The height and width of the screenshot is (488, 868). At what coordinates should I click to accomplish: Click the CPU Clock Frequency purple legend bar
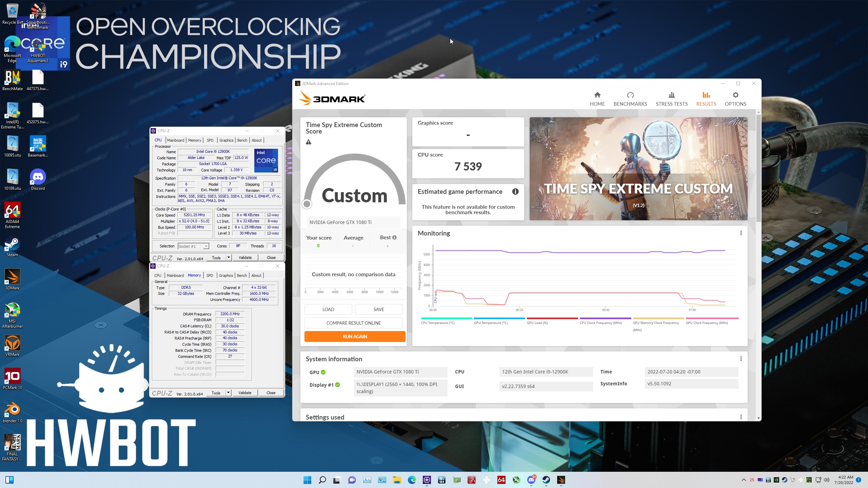[605, 319]
